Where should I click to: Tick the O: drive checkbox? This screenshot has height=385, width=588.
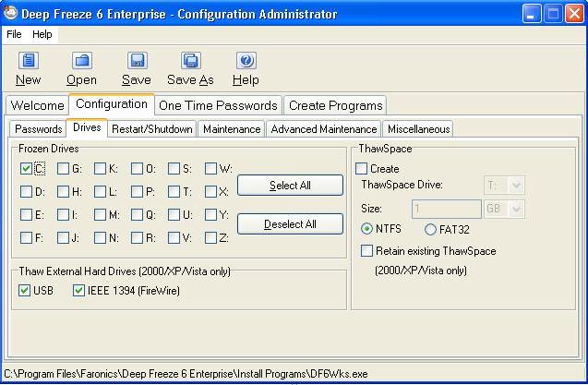pos(137,169)
